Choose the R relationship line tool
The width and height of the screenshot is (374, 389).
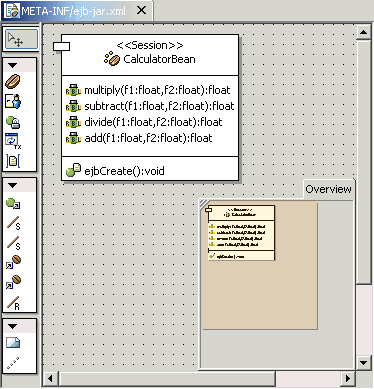click(13, 303)
